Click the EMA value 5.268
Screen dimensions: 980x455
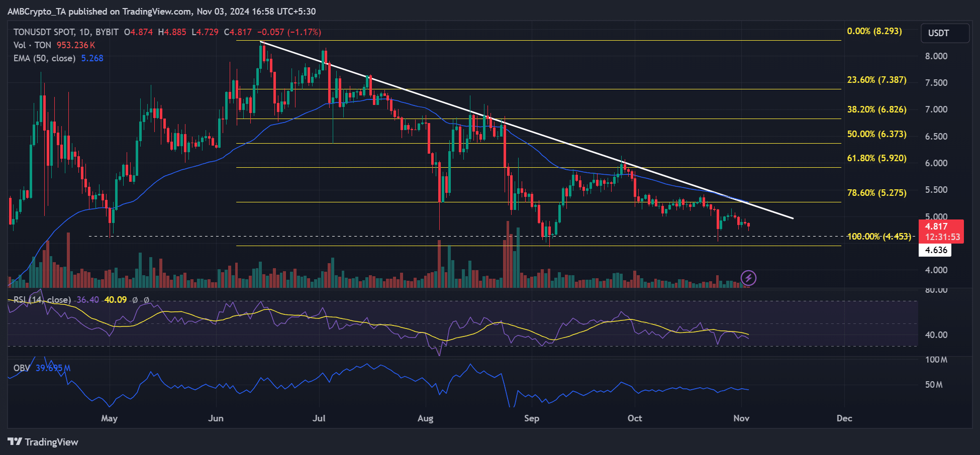click(x=92, y=58)
